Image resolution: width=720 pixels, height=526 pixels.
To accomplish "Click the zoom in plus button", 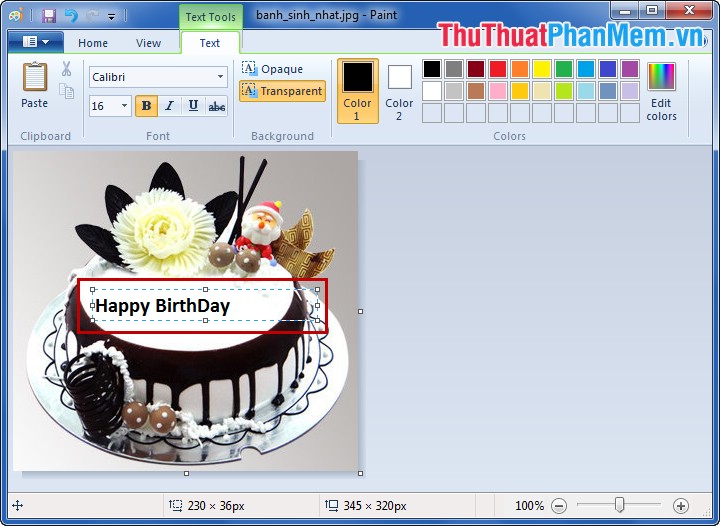I will (x=681, y=506).
